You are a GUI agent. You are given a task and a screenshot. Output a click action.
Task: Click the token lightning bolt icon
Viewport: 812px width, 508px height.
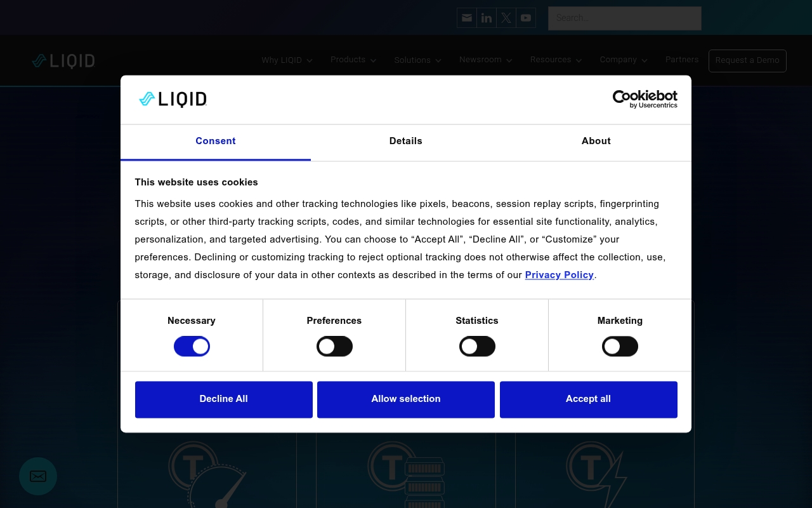(x=596, y=475)
